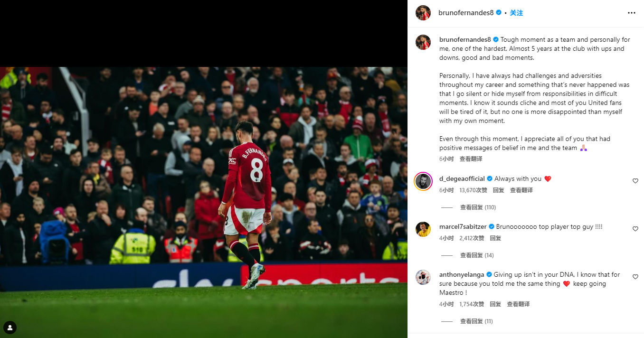View 13,670 likes on d_degeaofficial's comment
644x338 pixels.
pos(473,190)
